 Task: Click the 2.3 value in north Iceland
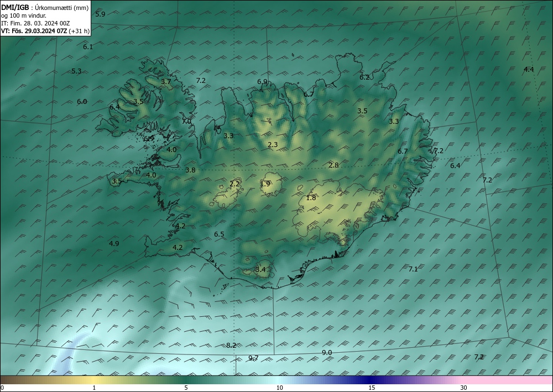pos(273,144)
